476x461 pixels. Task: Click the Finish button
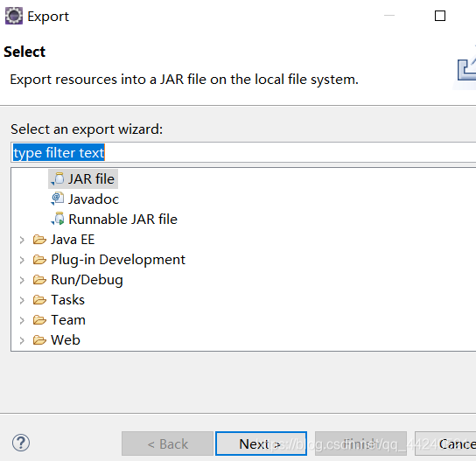coord(360,444)
